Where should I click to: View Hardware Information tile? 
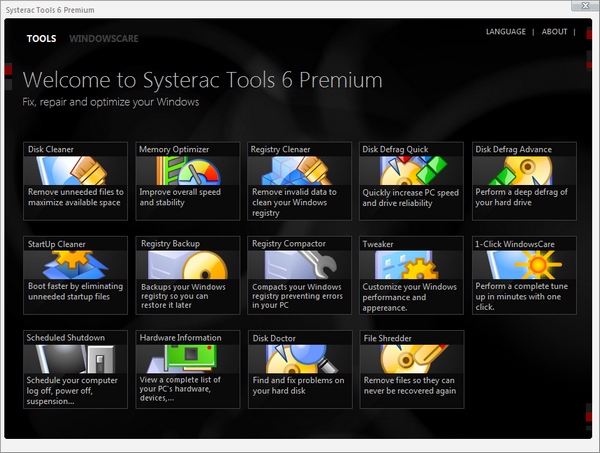pos(188,358)
